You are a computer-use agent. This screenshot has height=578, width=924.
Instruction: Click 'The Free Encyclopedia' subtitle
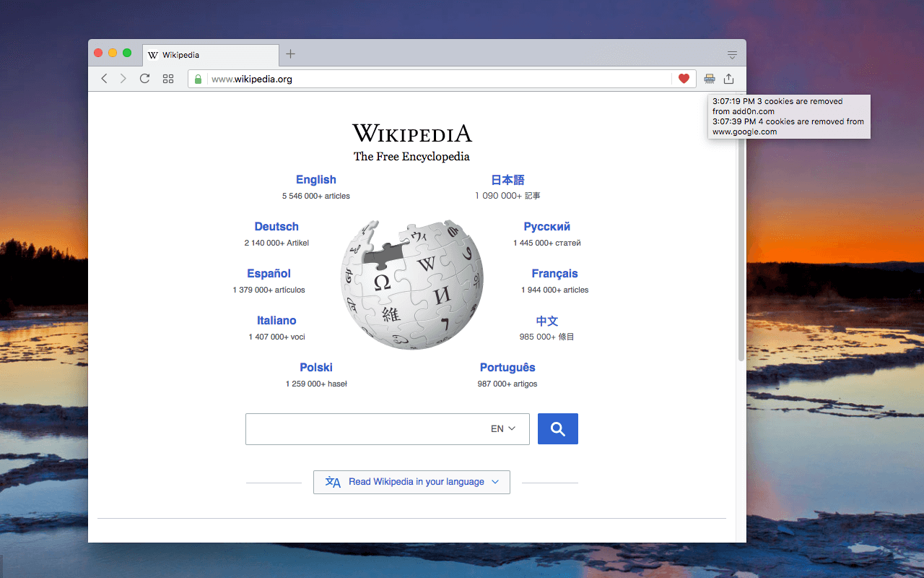click(411, 157)
